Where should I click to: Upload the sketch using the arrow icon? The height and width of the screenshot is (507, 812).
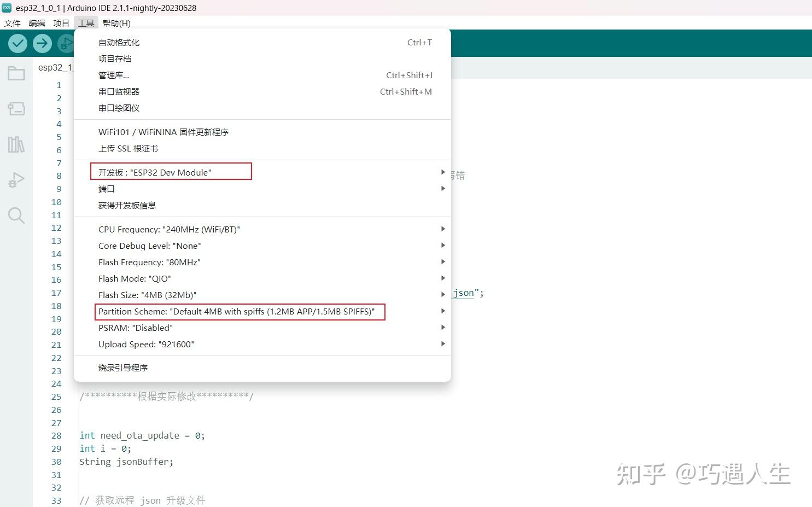coord(42,43)
